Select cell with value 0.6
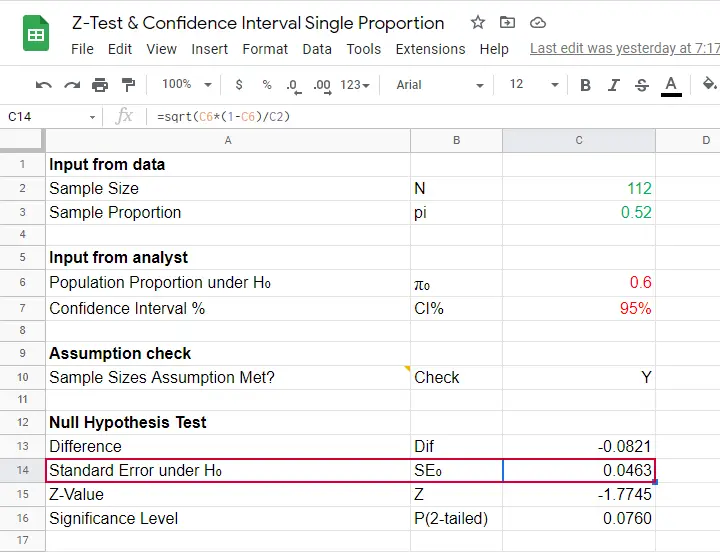This screenshot has height=552, width=720. (x=579, y=282)
